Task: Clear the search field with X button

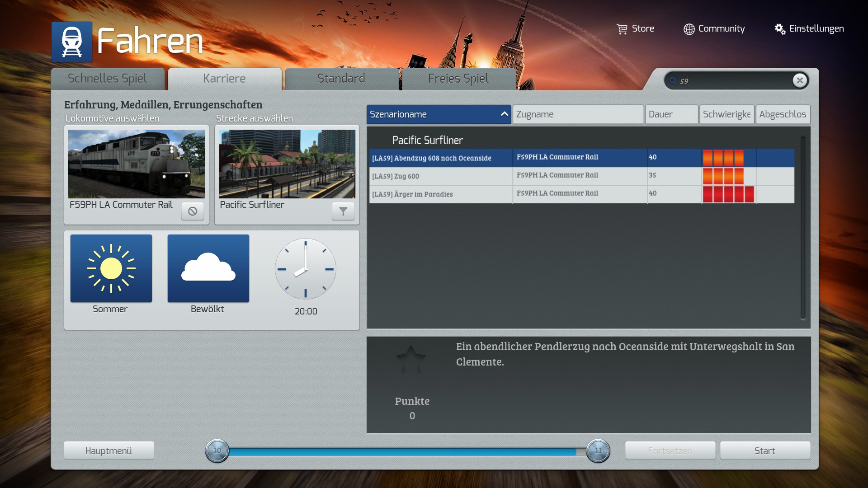Action: coord(800,80)
